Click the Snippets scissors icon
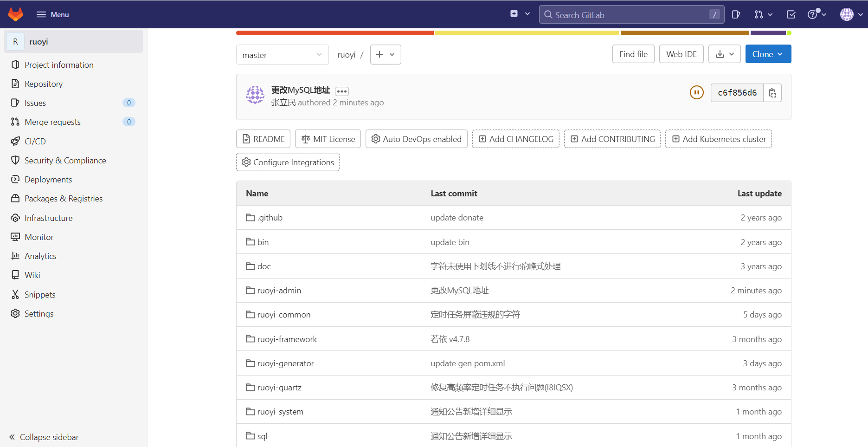The image size is (868, 447). (15, 294)
